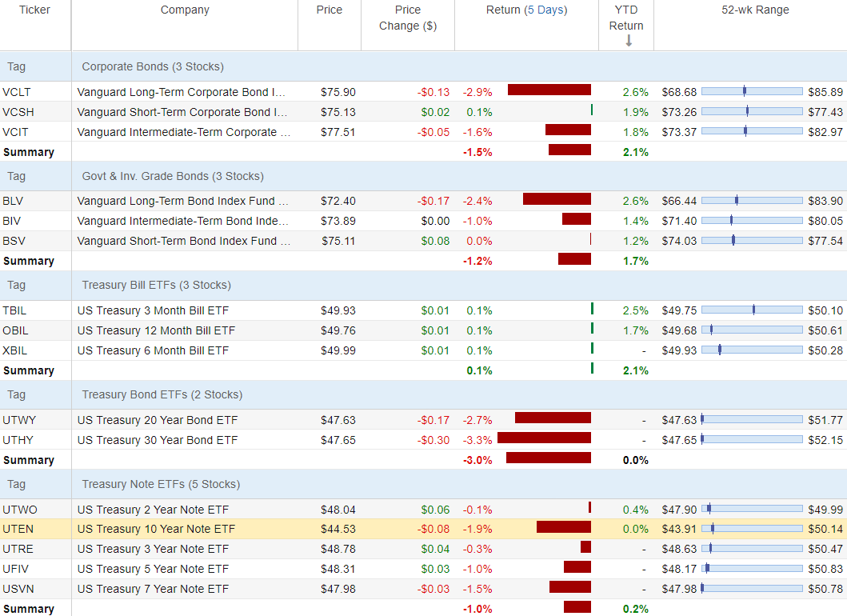This screenshot has width=847, height=616.
Task: Click US Treasury 3 Year Note ETF name
Action: (x=153, y=549)
